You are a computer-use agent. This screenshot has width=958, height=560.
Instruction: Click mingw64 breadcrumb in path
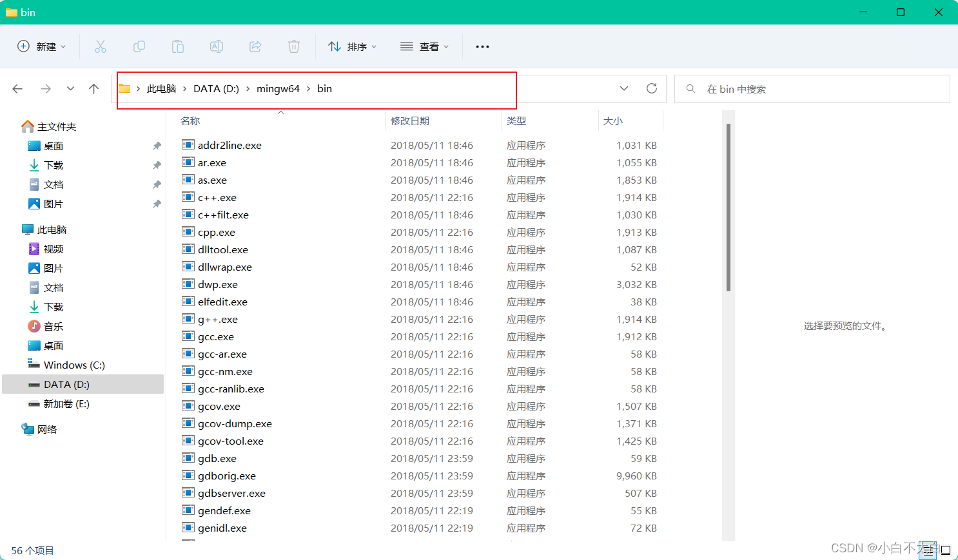(278, 89)
